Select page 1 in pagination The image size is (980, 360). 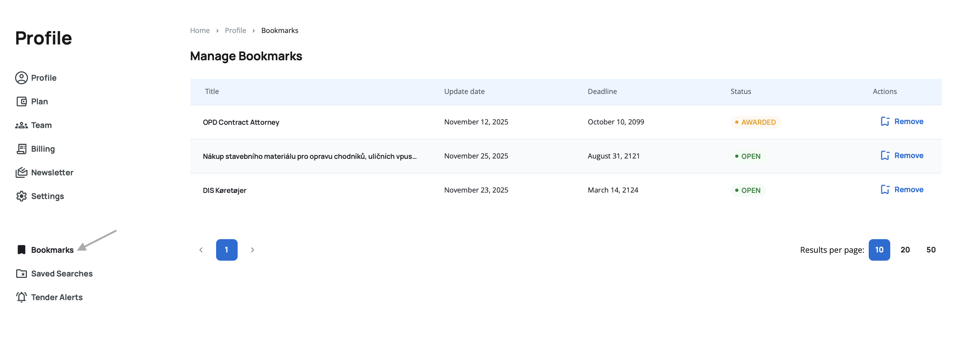tap(227, 250)
